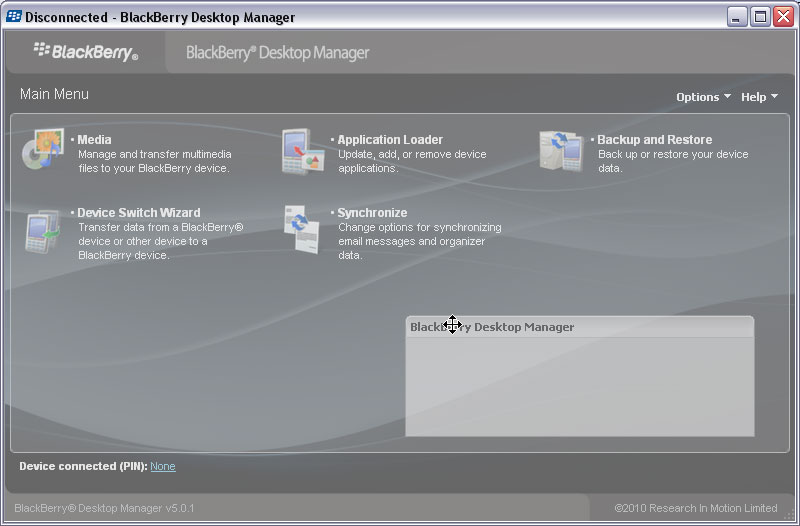This screenshot has width=800, height=526.
Task: Open the Application Loader link
Action: coord(390,140)
